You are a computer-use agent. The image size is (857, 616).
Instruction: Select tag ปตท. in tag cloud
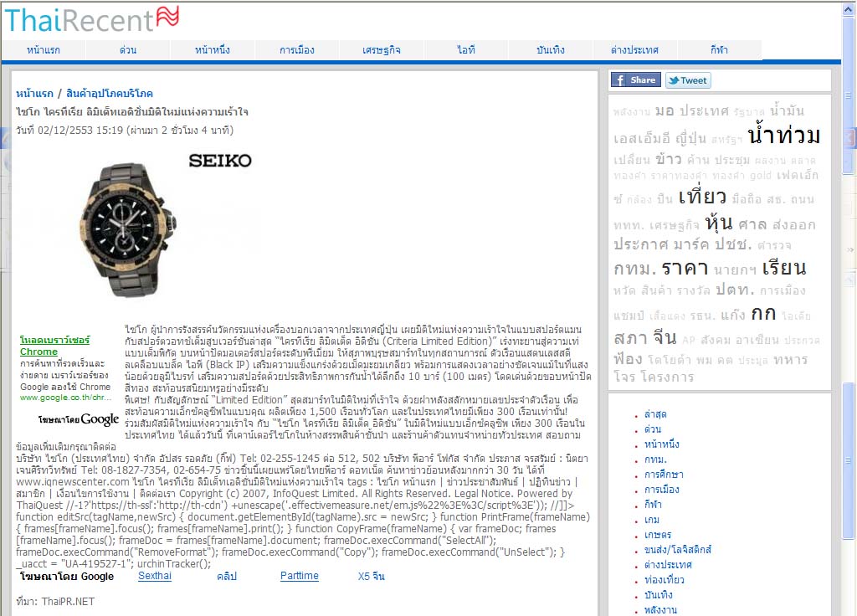click(x=735, y=290)
